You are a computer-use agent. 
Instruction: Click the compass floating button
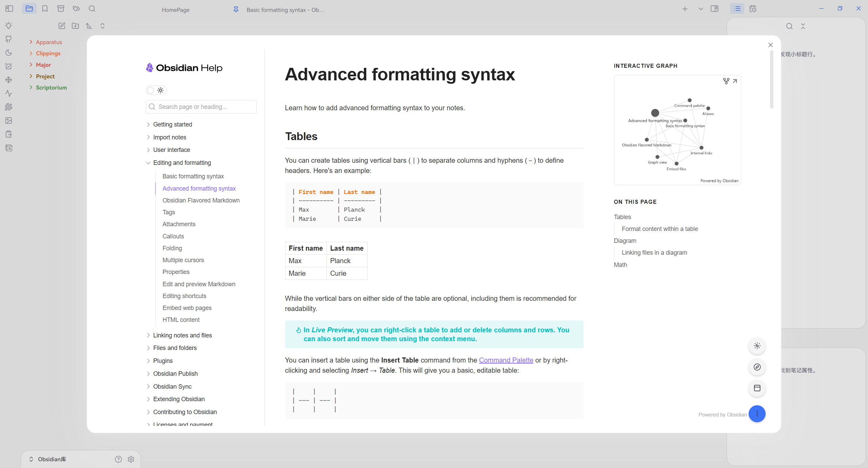click(x=757, y=367)
